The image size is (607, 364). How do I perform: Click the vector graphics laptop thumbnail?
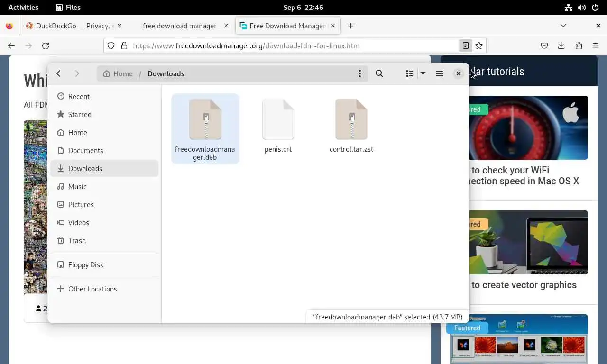point(529,242)
